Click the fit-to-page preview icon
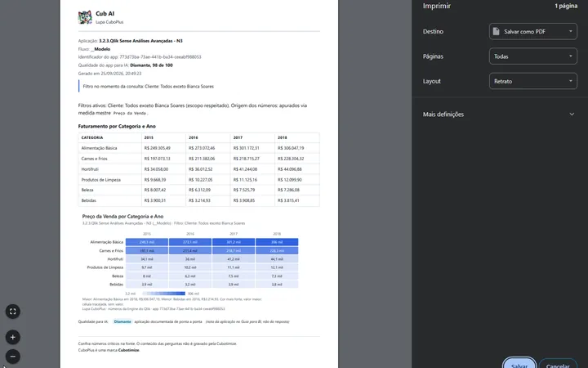The image size is (588, 368). [13, 312]
